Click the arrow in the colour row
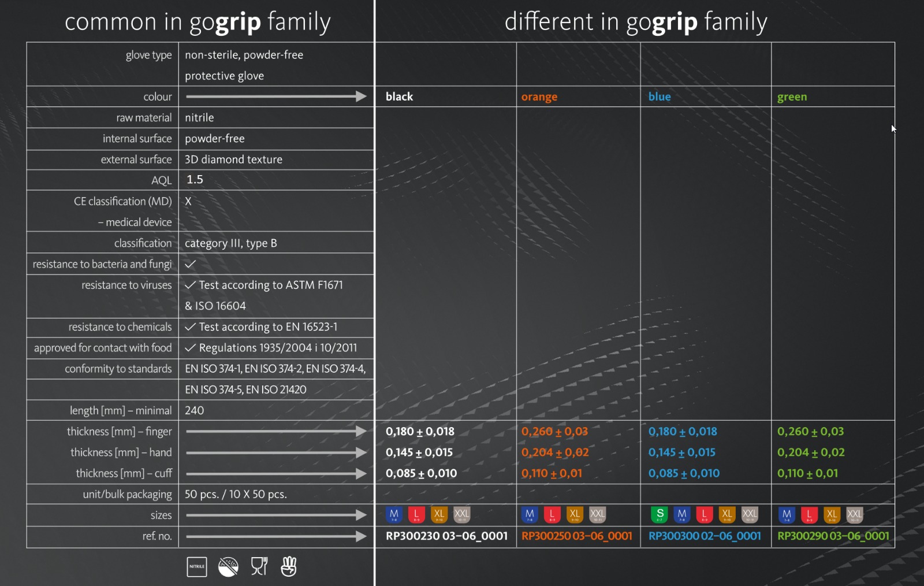Viewport: 924px width, 586px height. (276, 97)
